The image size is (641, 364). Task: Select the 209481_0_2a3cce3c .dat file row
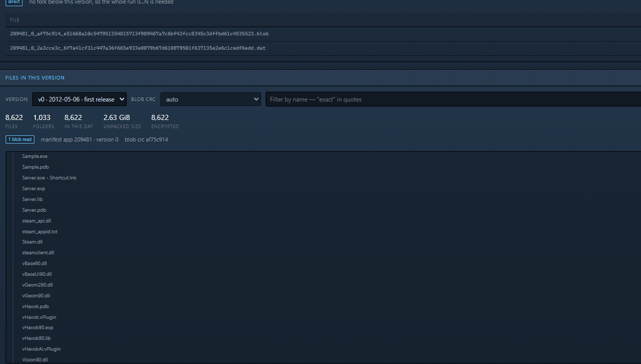coord(323,48)
